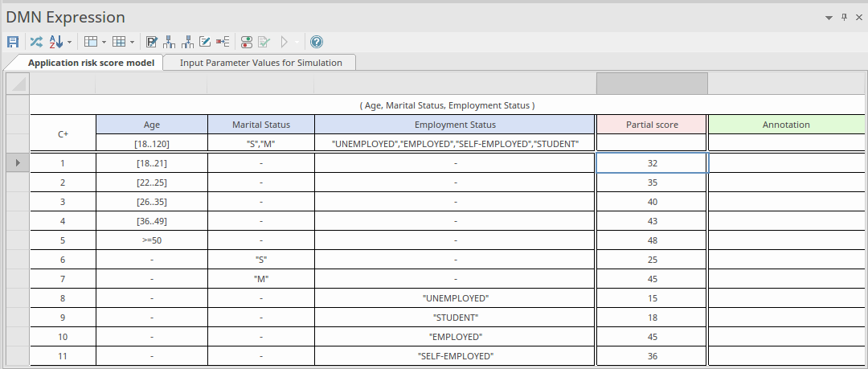Viewport: 868px width, 369px height.
Task: Select the Application risk score model tab
Action: [91, 63]
